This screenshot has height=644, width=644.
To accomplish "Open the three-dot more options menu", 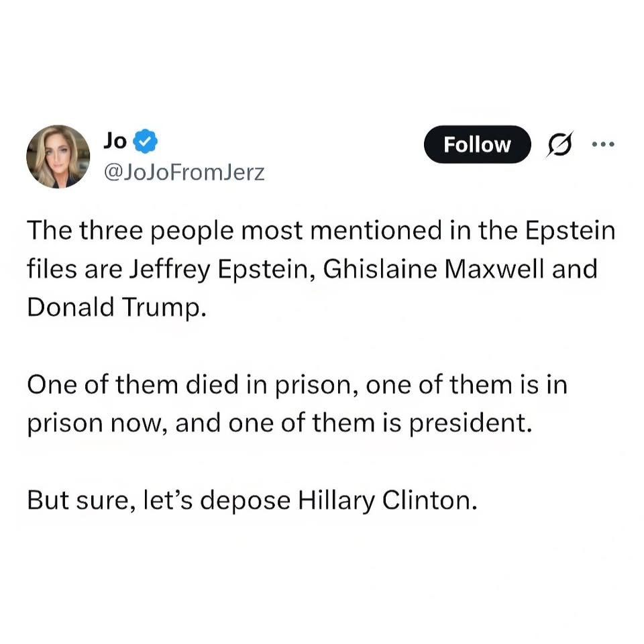I will pyautogui.click(x=601, y=144).
